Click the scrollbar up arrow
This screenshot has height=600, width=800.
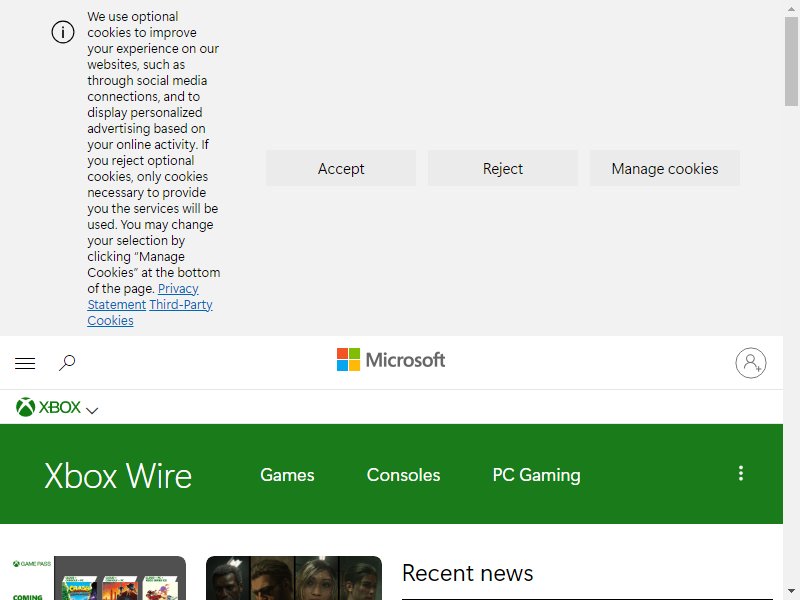(x=791, y=7)
